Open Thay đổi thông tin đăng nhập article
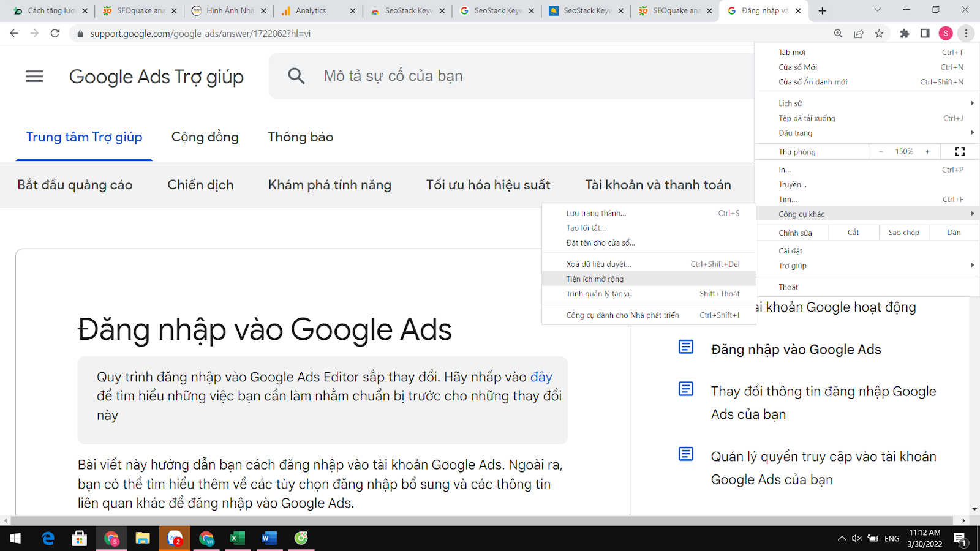980x551 pixels. pos(823,403)
